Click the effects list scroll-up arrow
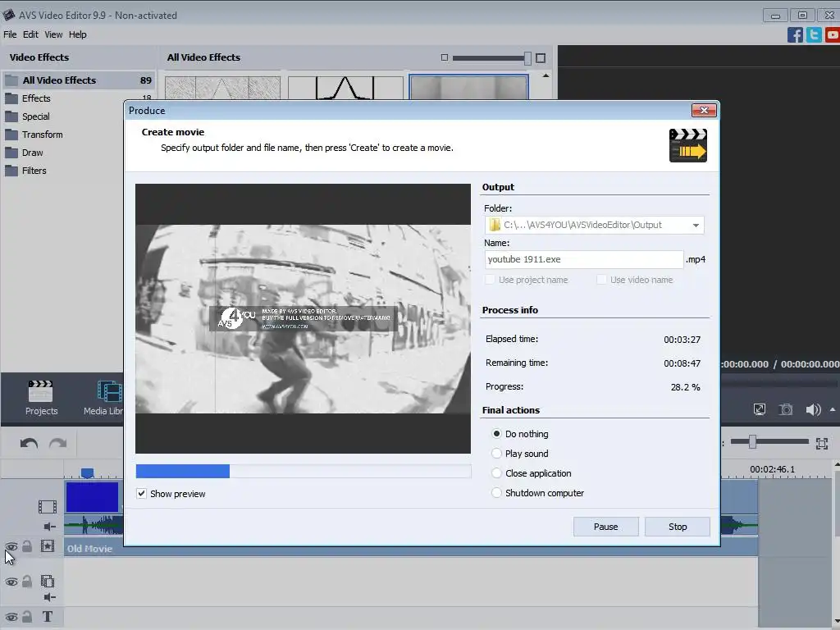 coord(546,76)
